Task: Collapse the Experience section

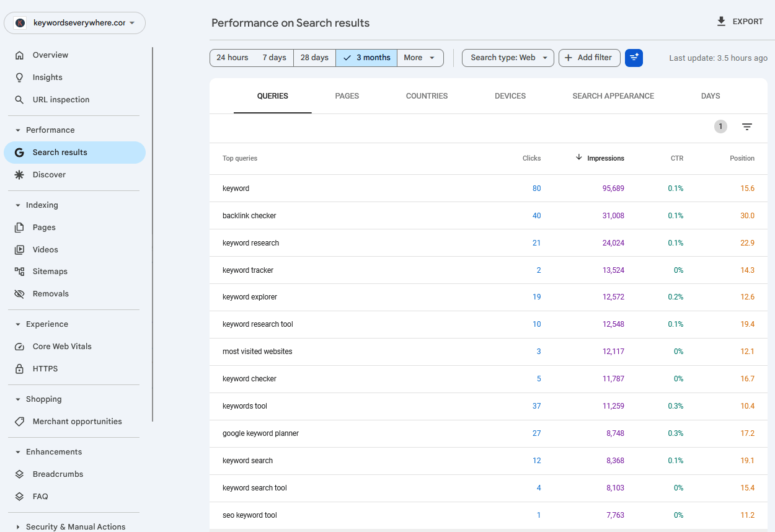Action: pyautogui.click(x=18, y=324)
